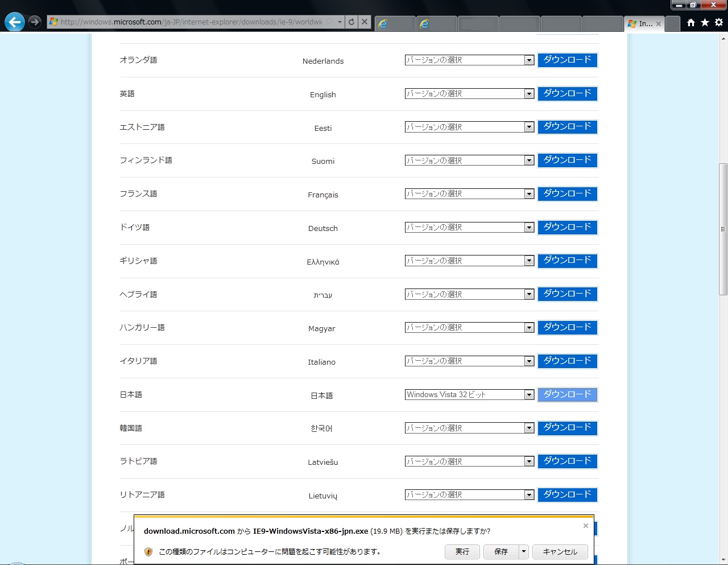
Task: Click 保存 to save the file
Action: click(x=501, y=552)
